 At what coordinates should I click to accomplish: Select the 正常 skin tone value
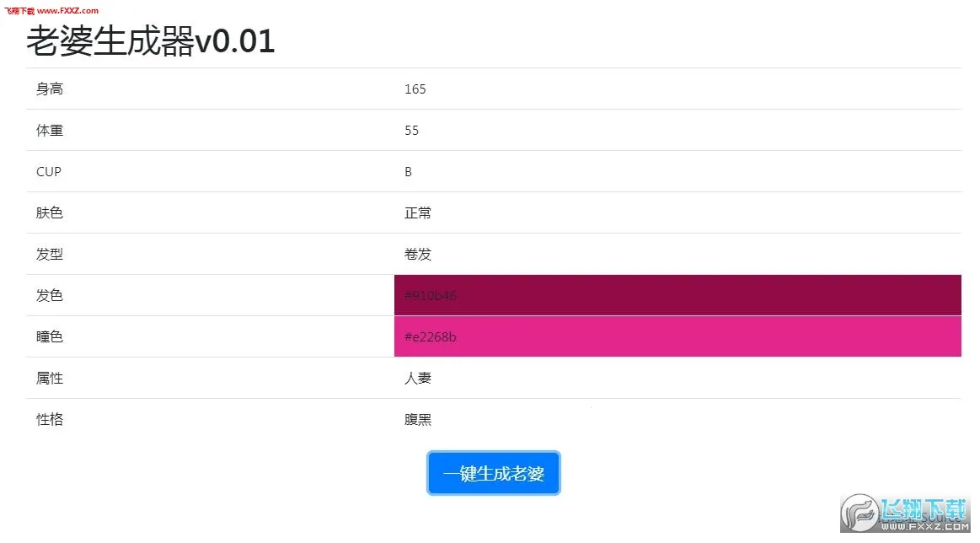417,212
